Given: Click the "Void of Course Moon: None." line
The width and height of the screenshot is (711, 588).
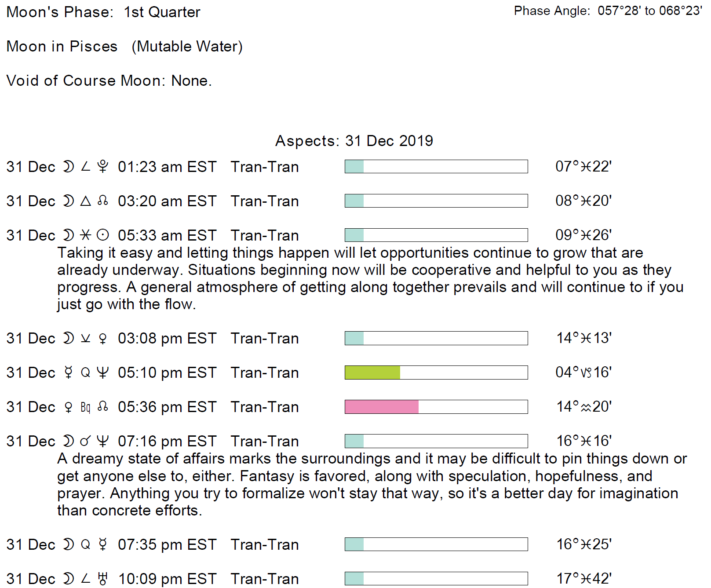Looking at the screenshot, I should (109, 80).
